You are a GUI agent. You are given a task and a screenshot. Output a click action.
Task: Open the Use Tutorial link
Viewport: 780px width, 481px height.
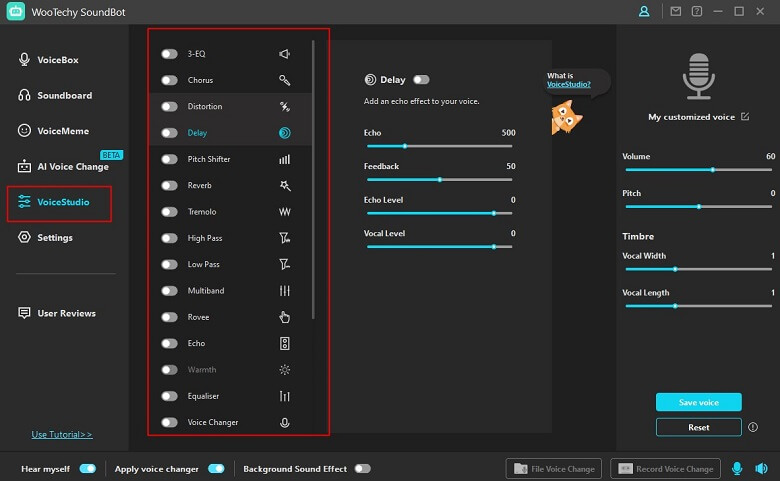(x=62, y=435)
